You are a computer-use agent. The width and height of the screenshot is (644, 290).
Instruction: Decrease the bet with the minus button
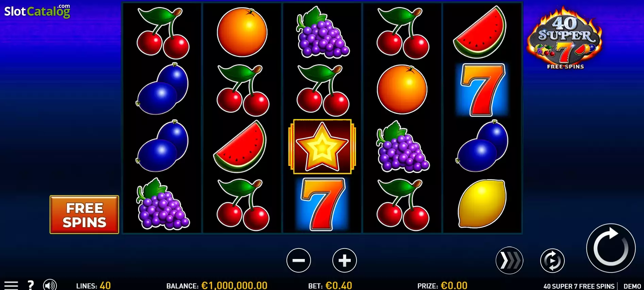[x=298, y=260]
